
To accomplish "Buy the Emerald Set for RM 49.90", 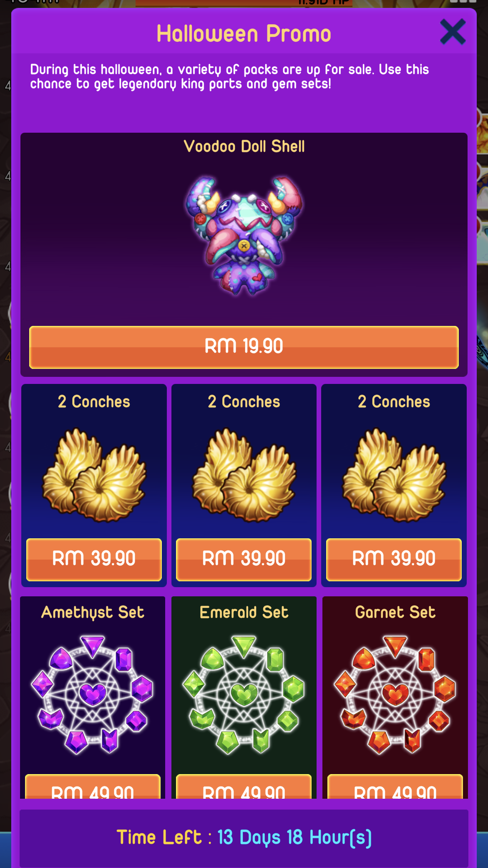I will coord(244,787).
